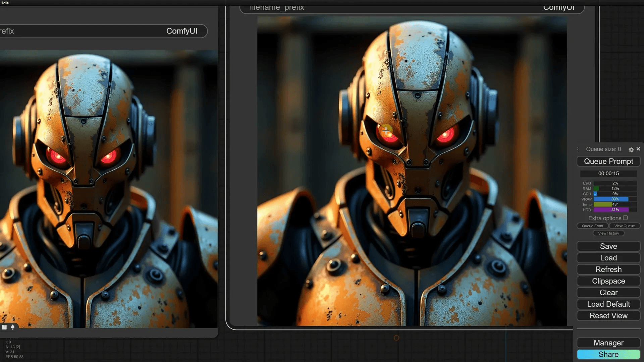This screenshot has height=362, width=644.
Task: Refresh the node definitions
Action: (x=608, y=269)
